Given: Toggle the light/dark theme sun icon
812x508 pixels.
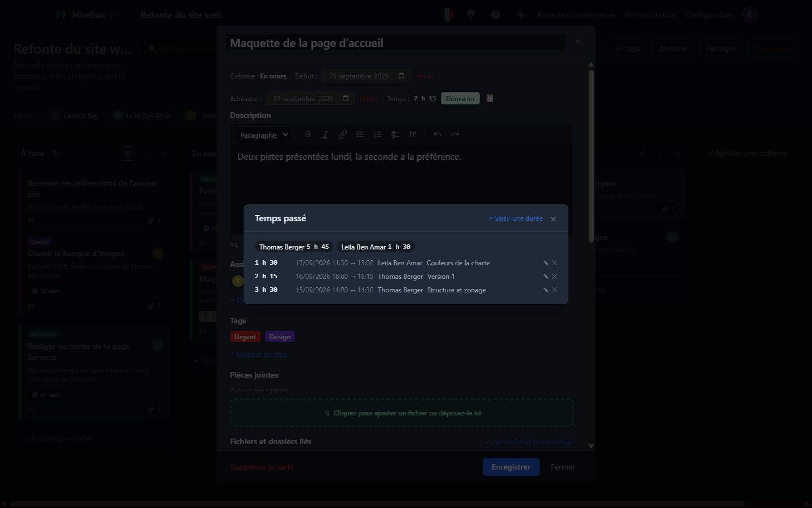Looking at the screenshot, I should pos(520,15).
